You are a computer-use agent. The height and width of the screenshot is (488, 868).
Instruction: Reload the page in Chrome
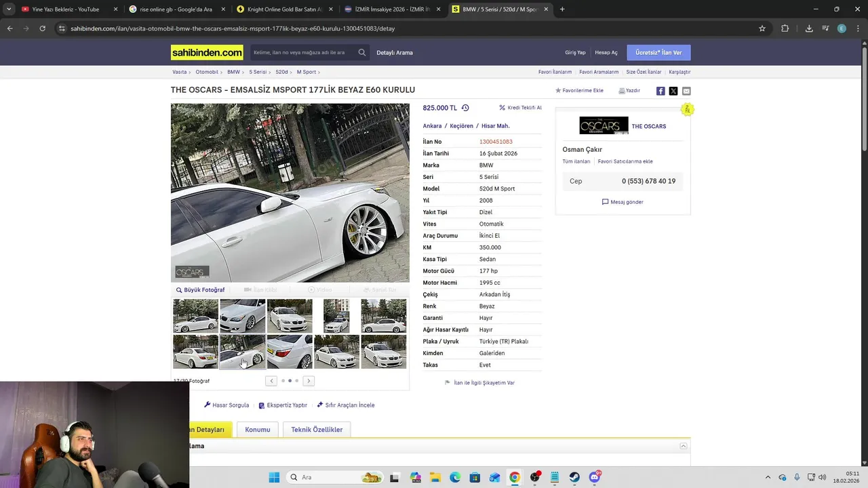[42, 28]
